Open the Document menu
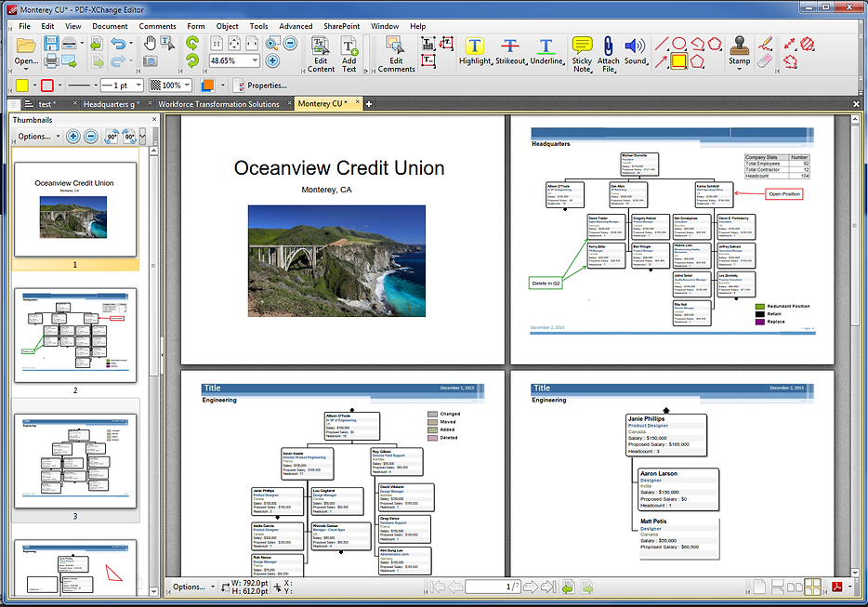The height and width of the screenshot is (607, 868). click(110, 26)
